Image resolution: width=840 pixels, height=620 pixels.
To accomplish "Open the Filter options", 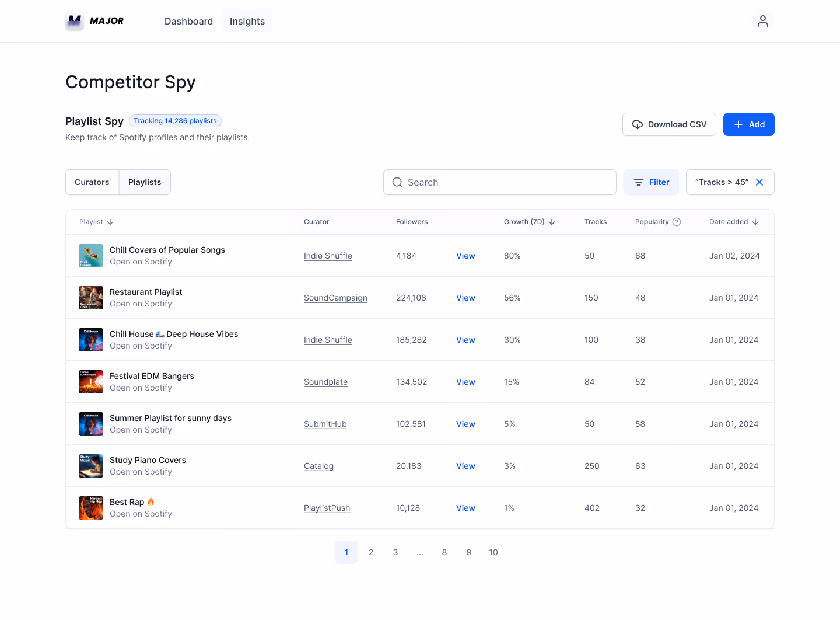I will 651,182.
